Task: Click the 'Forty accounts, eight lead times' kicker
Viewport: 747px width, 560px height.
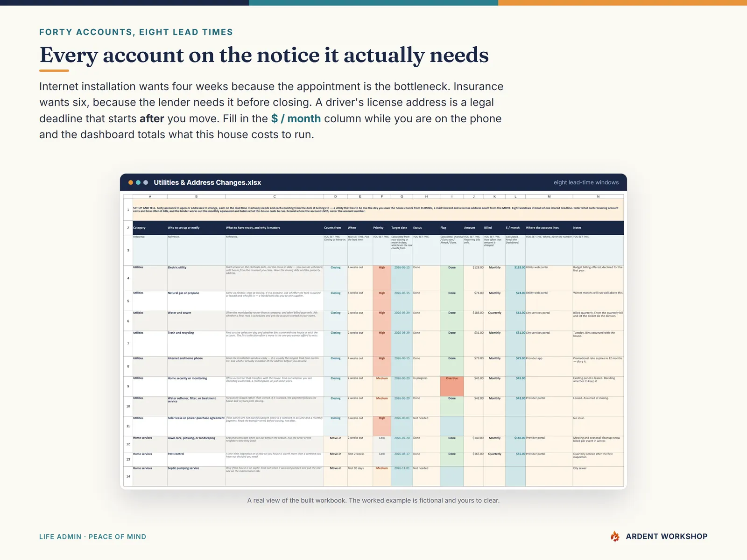Action: point(136,32)
